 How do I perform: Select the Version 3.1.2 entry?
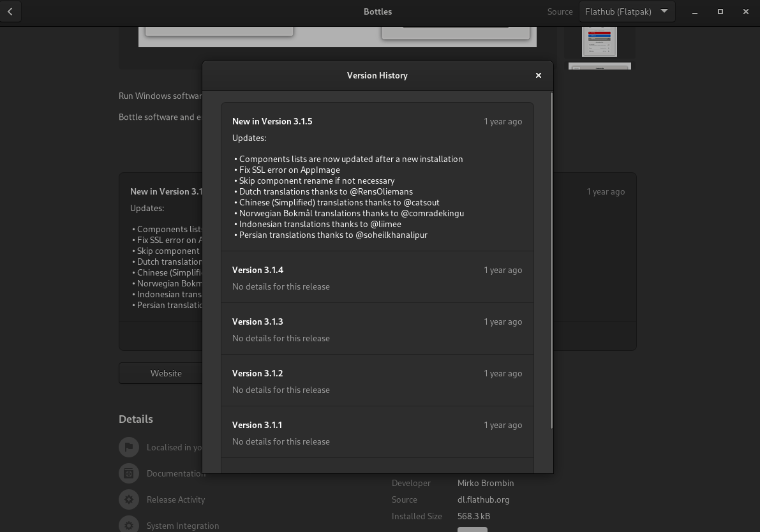pyautogui.click(x=377, y=381)
